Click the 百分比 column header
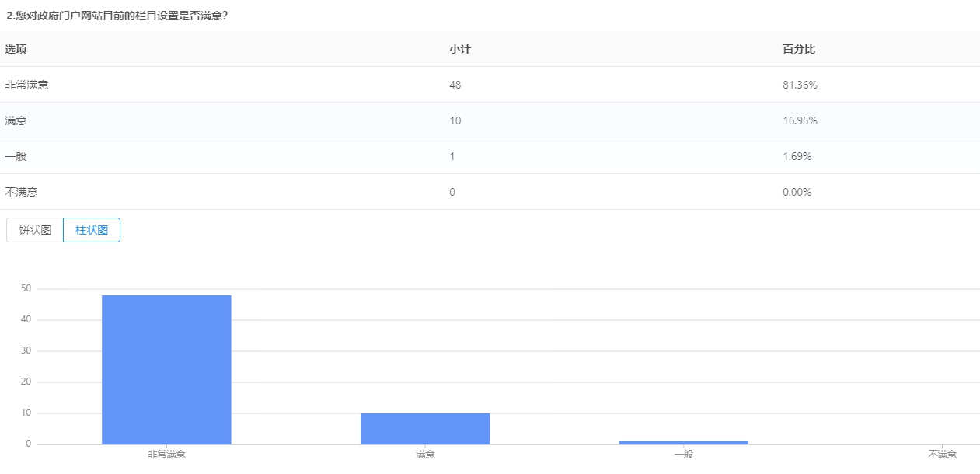The width and height of the screenshot is (980, 474). point(799,49)
